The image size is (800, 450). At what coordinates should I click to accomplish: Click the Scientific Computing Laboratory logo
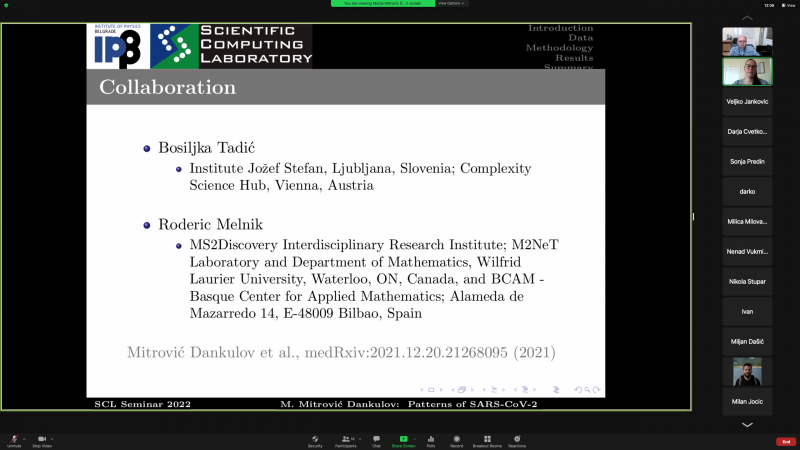coord(231,46)
